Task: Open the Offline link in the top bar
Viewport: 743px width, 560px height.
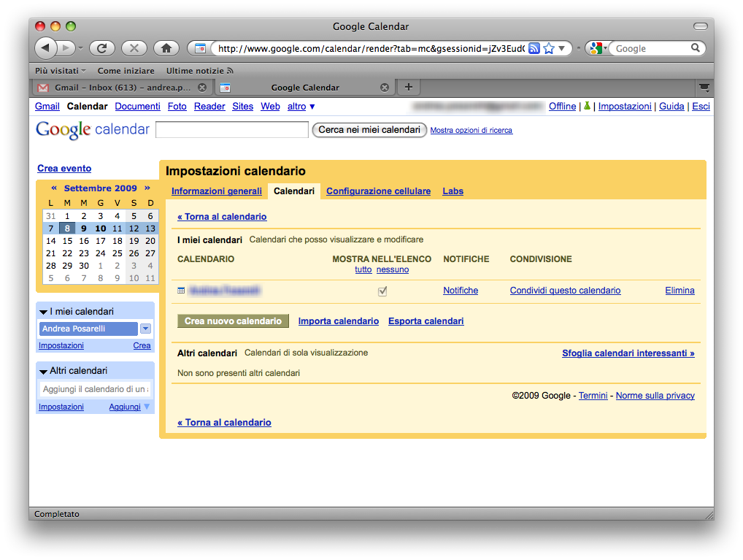Action: point(563,106)
